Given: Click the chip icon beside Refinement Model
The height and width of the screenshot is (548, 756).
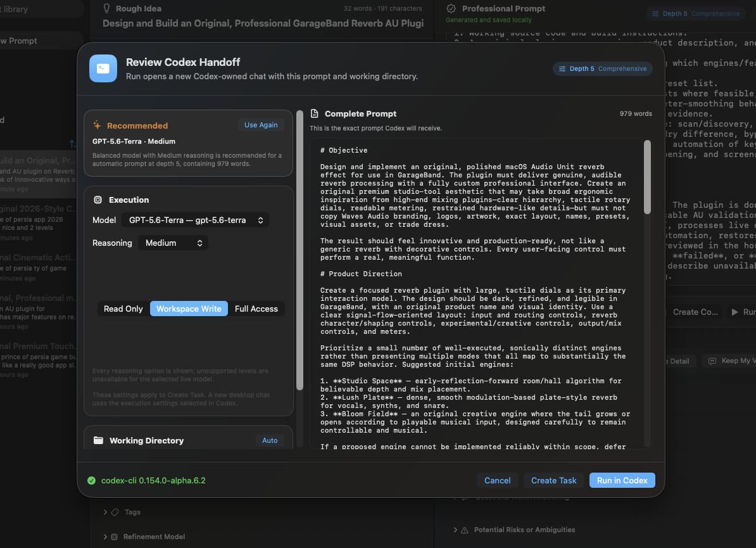Looking at the screenshot, I should 114,537.
